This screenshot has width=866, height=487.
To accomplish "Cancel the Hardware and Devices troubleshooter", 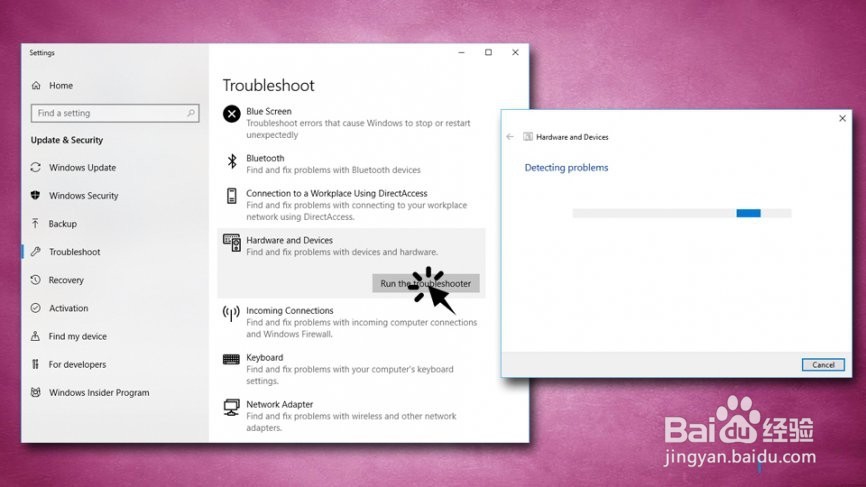I will tap(823, 364).
